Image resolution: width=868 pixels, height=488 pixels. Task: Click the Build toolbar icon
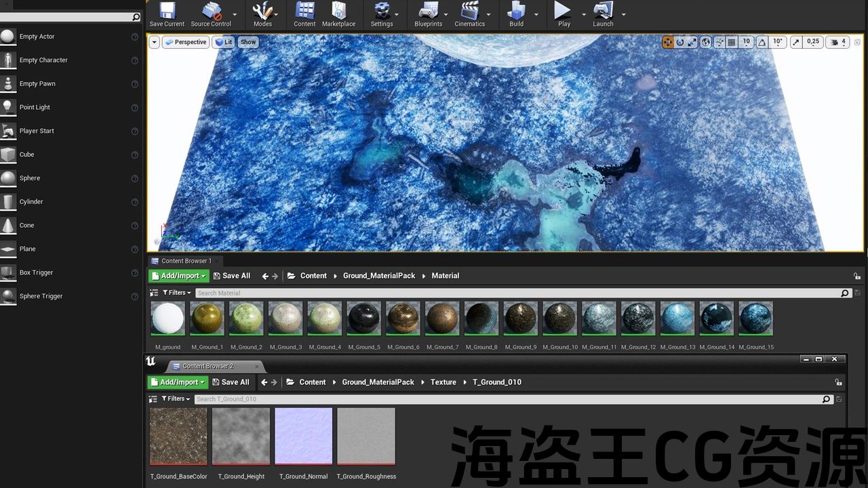(x=516, y=12)
